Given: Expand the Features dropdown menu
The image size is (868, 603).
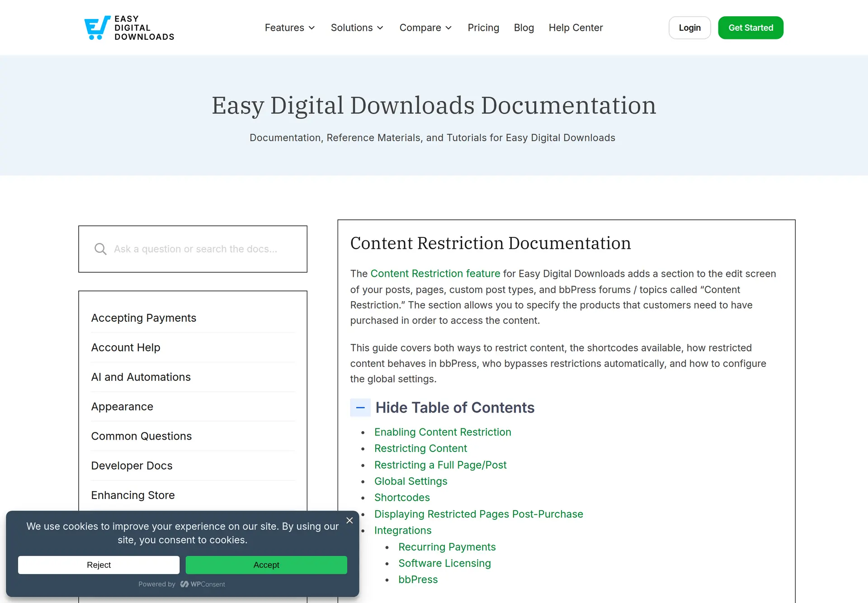Looking at the screenshot, I should (290, 28).
